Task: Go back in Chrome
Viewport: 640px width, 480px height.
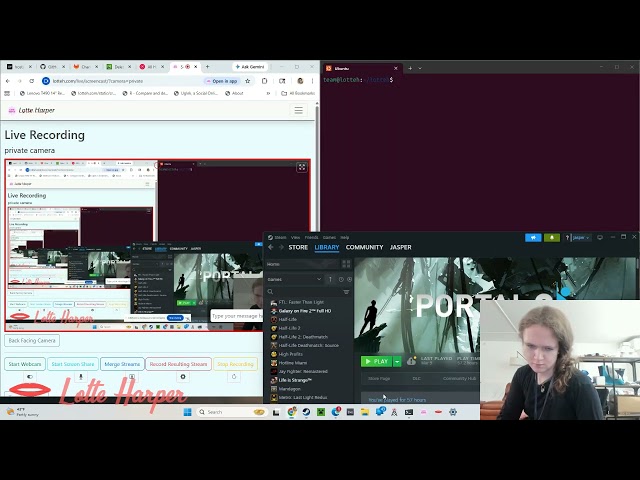Action: point(8,81)
